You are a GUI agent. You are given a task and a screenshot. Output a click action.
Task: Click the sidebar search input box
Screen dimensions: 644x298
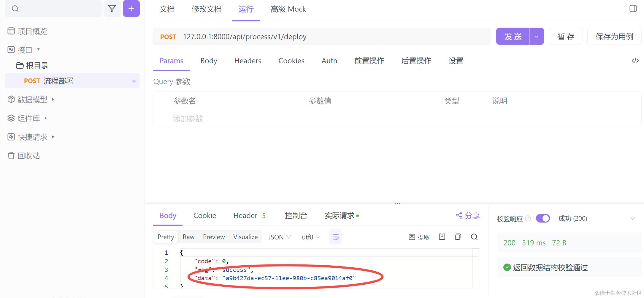[x=53, y=9]
